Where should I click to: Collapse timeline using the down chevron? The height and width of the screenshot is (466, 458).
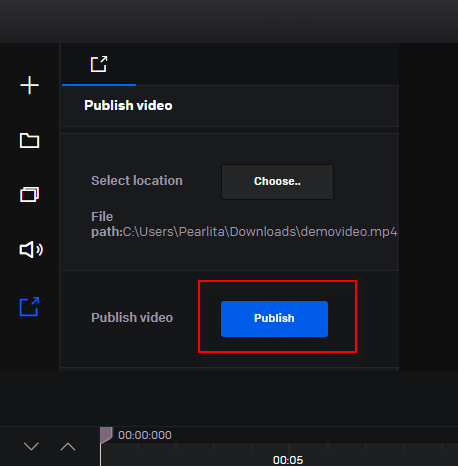pyautogui.click(x=31, y=446)
